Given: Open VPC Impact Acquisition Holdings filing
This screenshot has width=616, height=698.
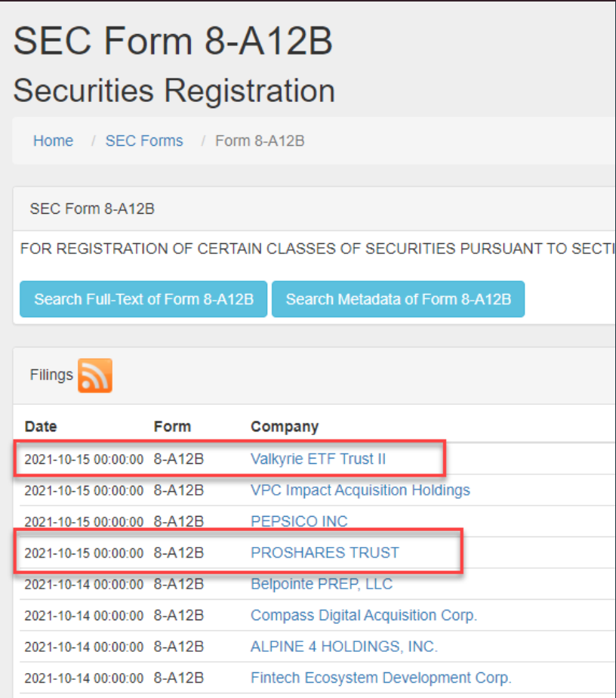Looking at the screenshot, I should pos(360,490).
